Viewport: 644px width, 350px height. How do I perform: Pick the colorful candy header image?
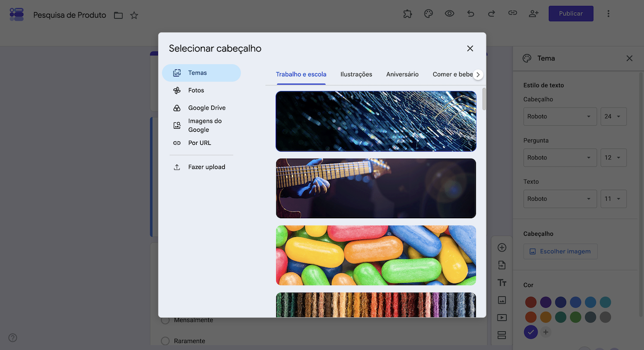376,255
